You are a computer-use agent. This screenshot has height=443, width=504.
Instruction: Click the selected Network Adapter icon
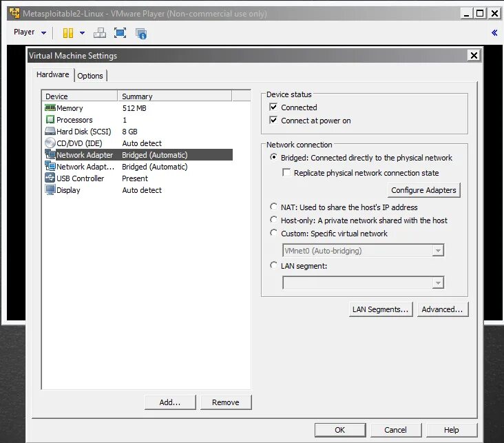coord(50,154)
